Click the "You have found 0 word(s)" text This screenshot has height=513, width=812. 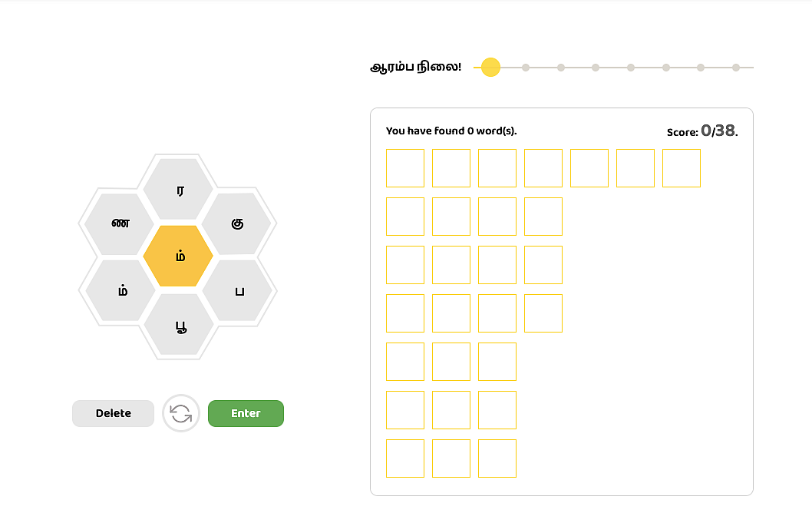451,131
